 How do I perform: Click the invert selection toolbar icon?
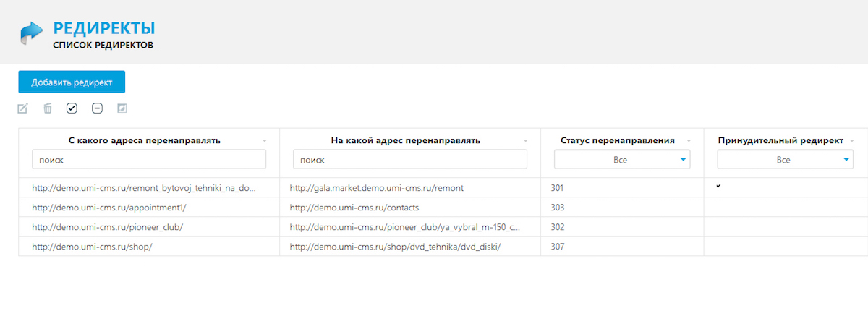click(122, 108)
